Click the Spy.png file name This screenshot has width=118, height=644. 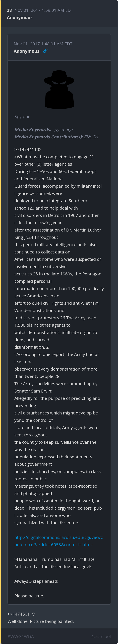22,116
